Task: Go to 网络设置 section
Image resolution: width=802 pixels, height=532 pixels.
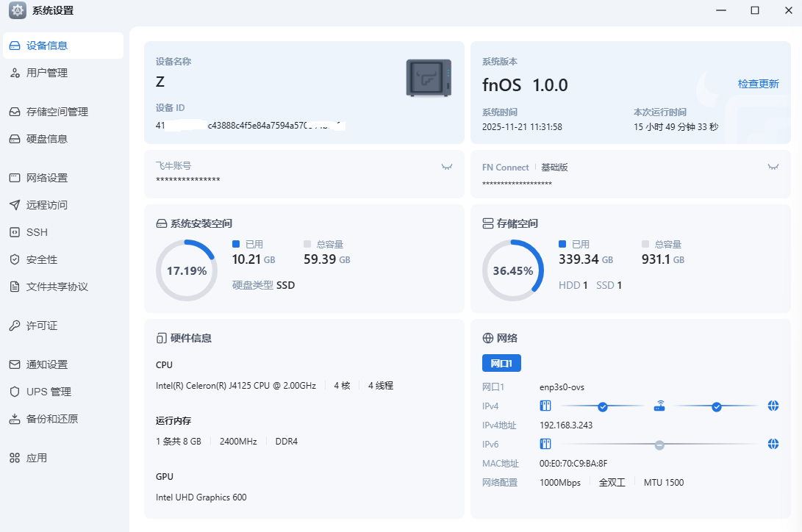Action: pyautogui.click(x=46, y=178)
